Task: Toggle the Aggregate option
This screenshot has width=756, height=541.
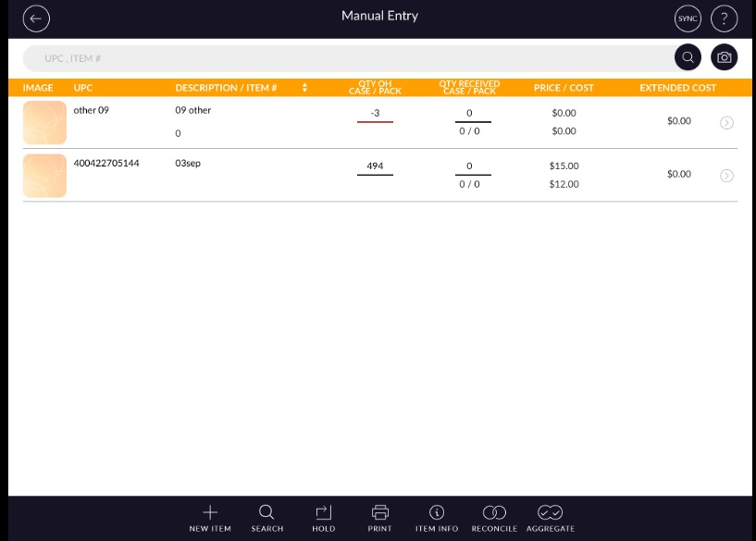Action: (x=551, y=518)
